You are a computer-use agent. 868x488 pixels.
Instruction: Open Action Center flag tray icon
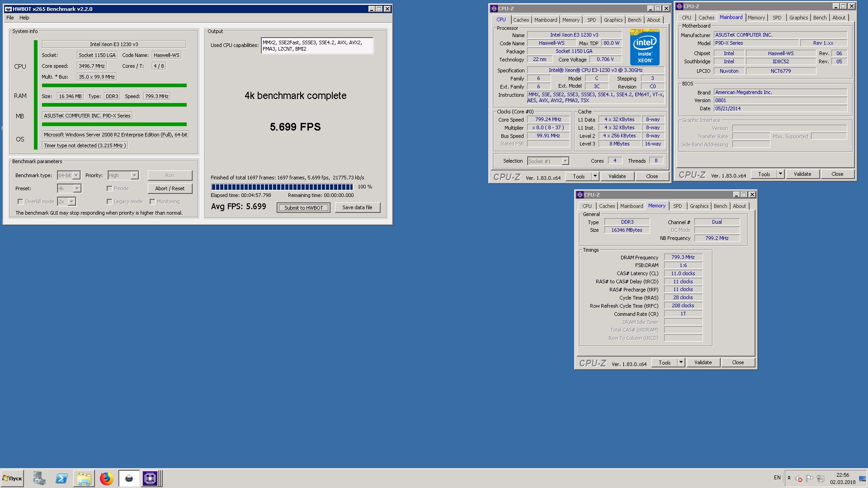(x=810, y=479)
